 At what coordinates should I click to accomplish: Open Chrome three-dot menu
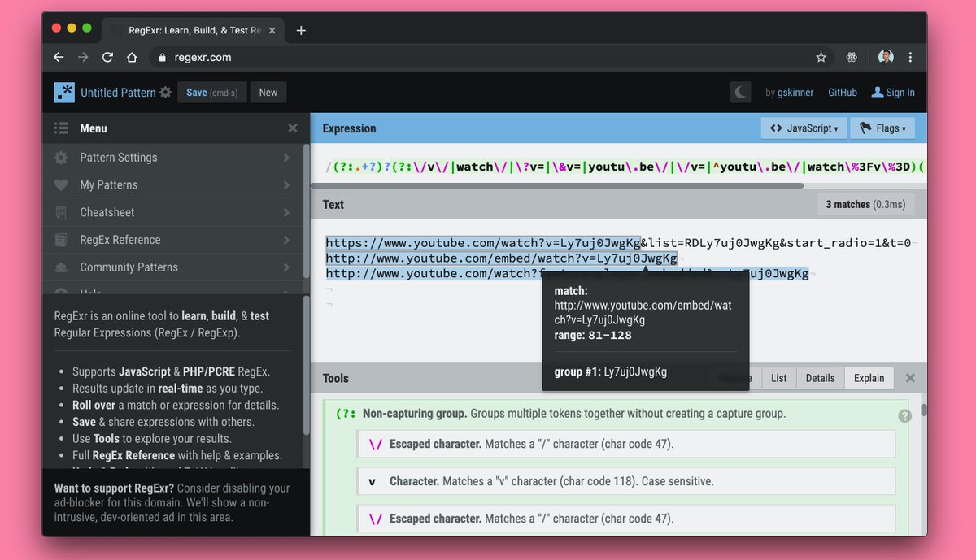[910, 58]
